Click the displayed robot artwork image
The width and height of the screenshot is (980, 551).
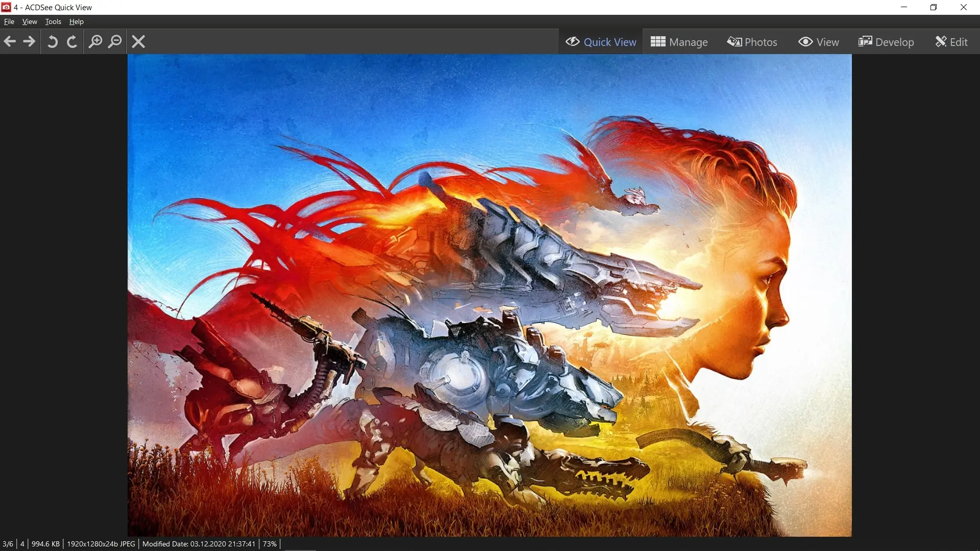tap(489, 295)
